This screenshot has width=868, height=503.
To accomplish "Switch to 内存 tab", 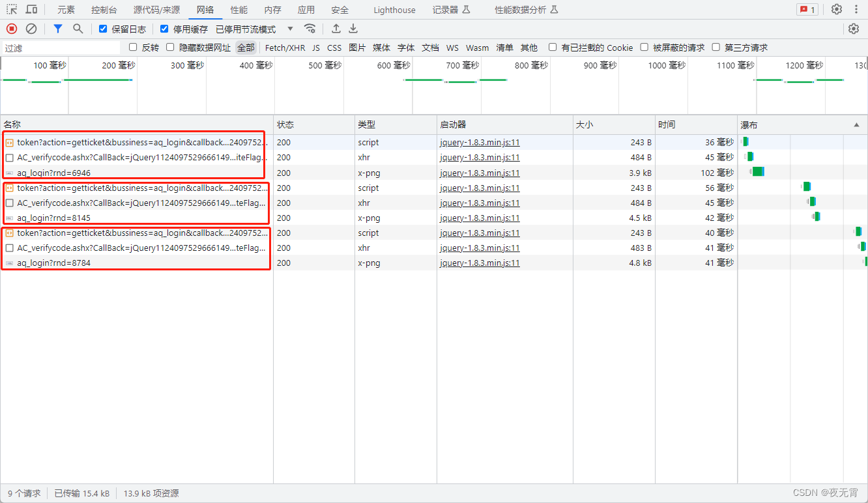I will click(x=273, y=10).
